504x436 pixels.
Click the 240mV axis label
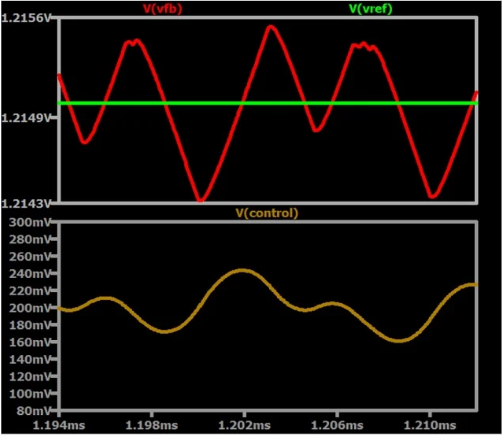tap(31, 273)
